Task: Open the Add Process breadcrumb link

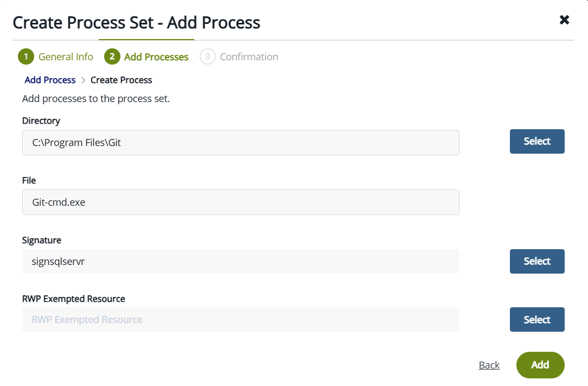Action: (x=50, y=80)
